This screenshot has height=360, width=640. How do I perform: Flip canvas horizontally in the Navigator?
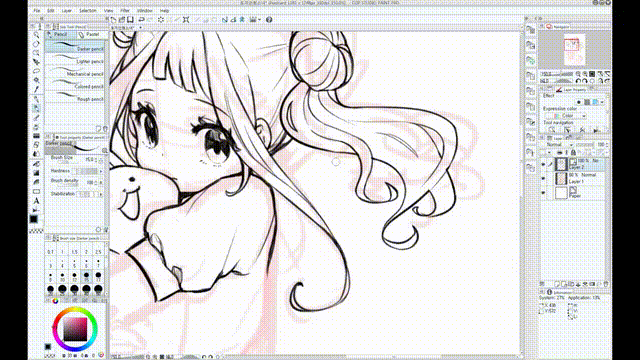point(600,81)
